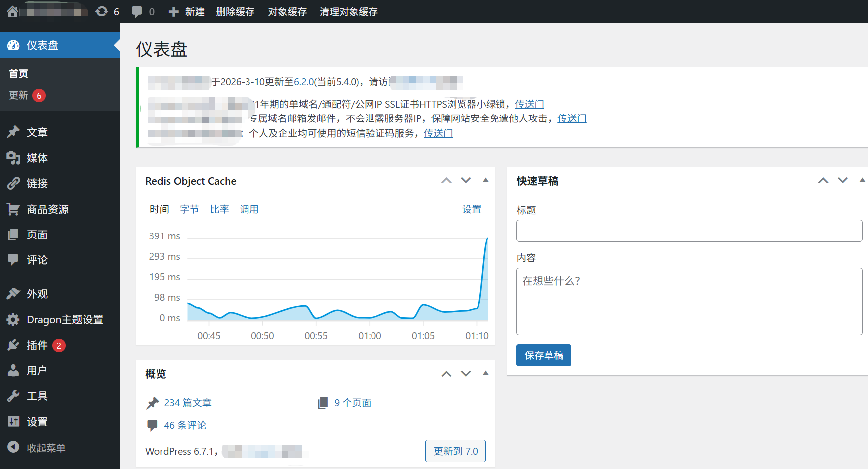Click the 文章 pushpin icon in sidebar
868x469 pixels.
pyautogui.click(x=13, y=132)
